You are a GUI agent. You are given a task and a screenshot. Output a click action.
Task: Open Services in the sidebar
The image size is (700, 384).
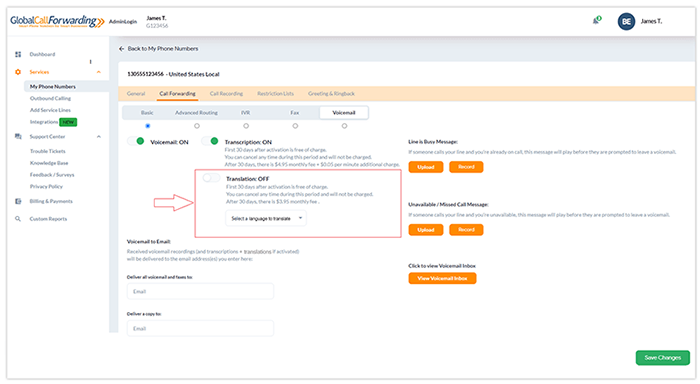coord(39,72)
